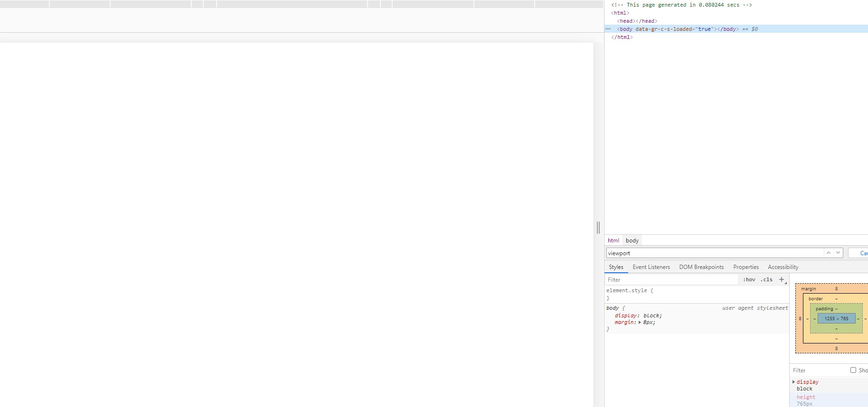Click the element.style rule block
The height and width of the screenshot is (407, 868).
pos(696,294)
